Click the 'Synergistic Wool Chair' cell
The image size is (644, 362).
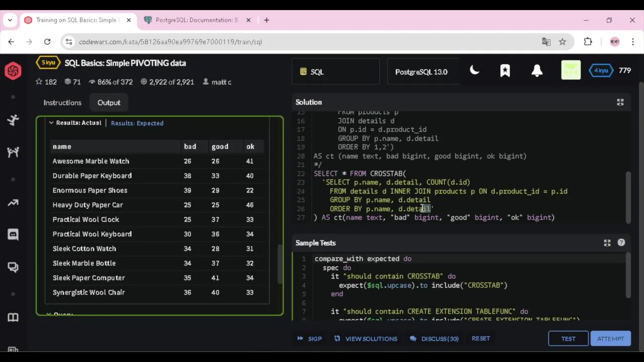(89, 293)
